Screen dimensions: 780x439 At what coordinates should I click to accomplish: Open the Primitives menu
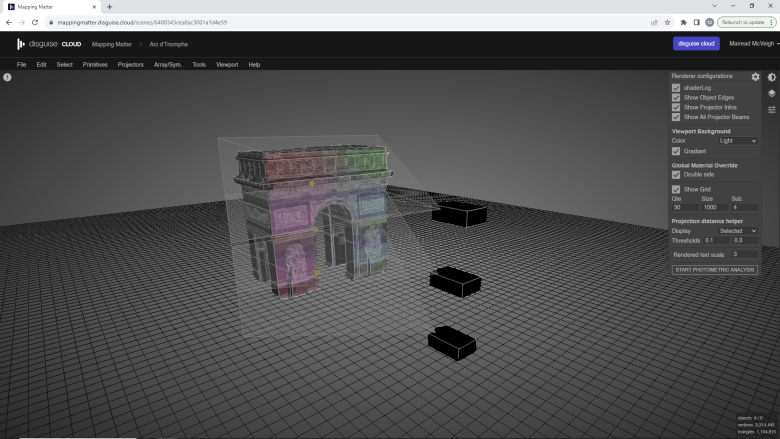tap(95, 65)
